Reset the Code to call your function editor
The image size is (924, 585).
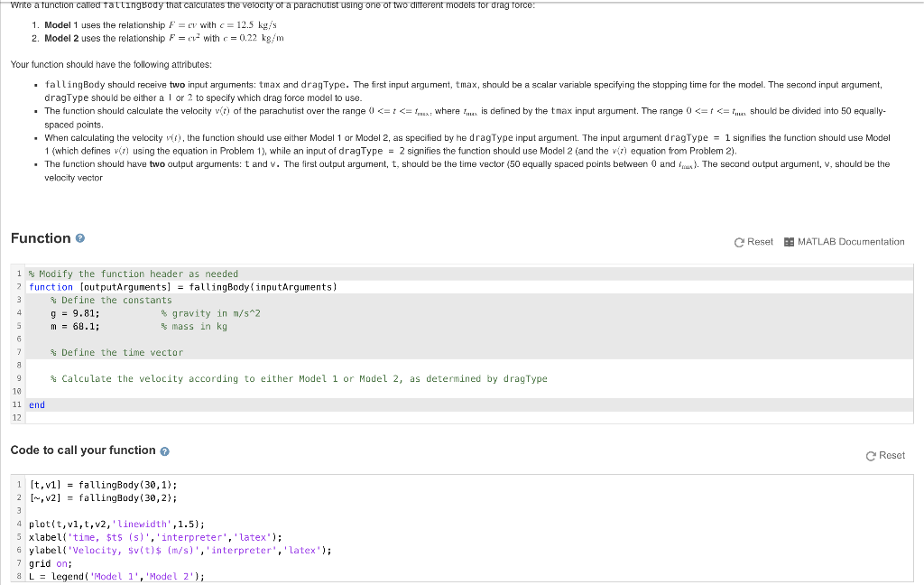(886, 455)
